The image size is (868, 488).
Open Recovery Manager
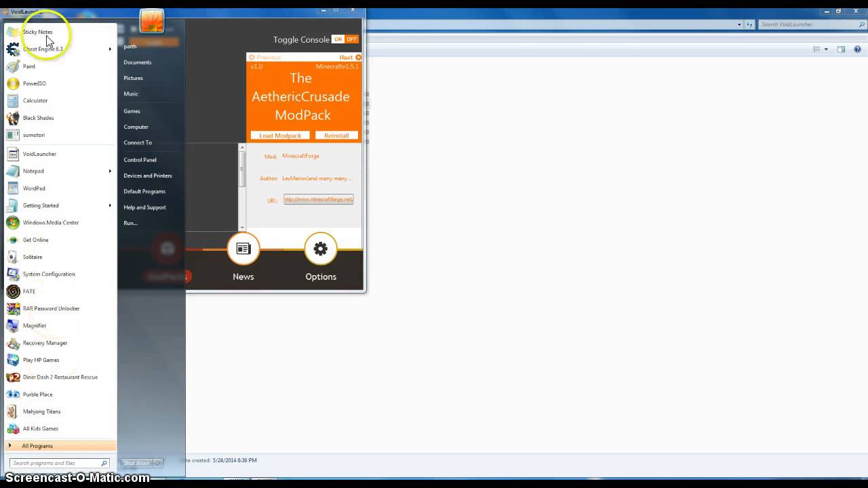click(60, 343)
